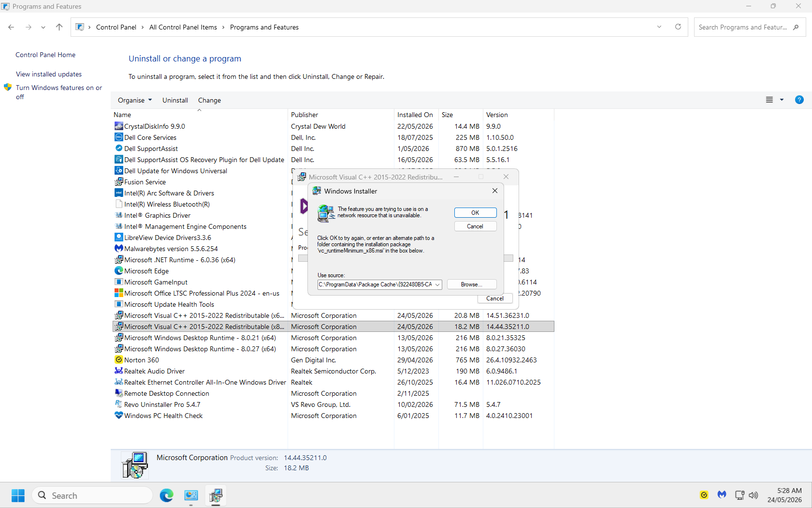
Task: Sort programs by the Version column
Action: click(x=519, y=115)
